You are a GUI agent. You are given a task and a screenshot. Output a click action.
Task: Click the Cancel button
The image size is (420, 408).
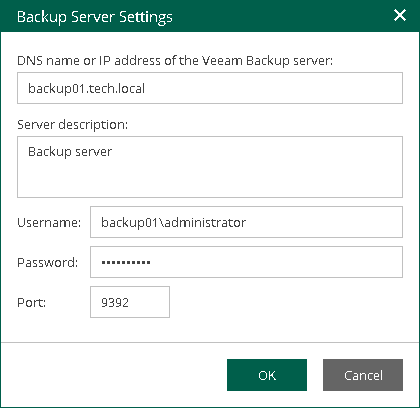[363, 375]
